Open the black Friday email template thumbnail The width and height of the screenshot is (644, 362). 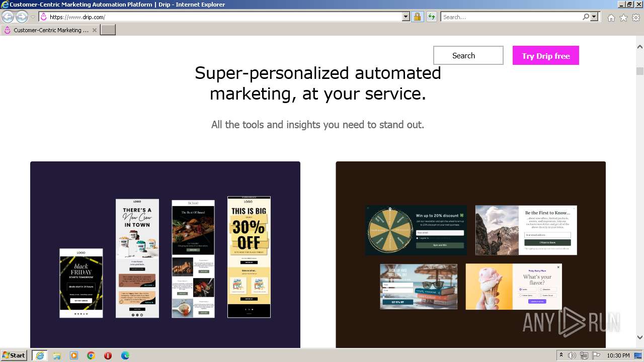click(81, 283)
